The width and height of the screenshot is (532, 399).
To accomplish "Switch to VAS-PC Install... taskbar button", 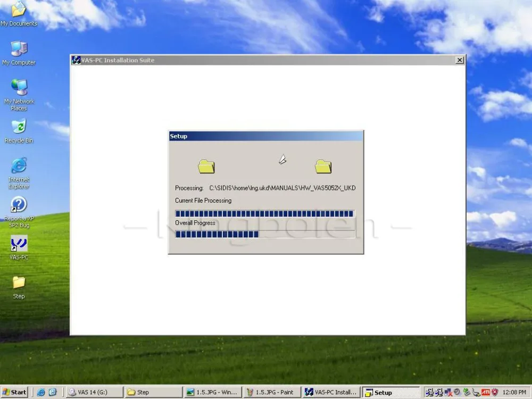I will coord(331,392).
